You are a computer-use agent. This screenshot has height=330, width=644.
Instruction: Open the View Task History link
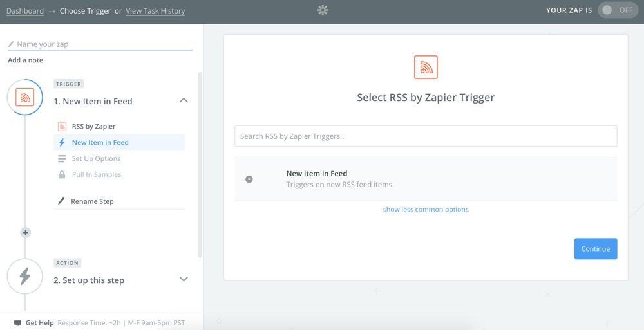155,11
